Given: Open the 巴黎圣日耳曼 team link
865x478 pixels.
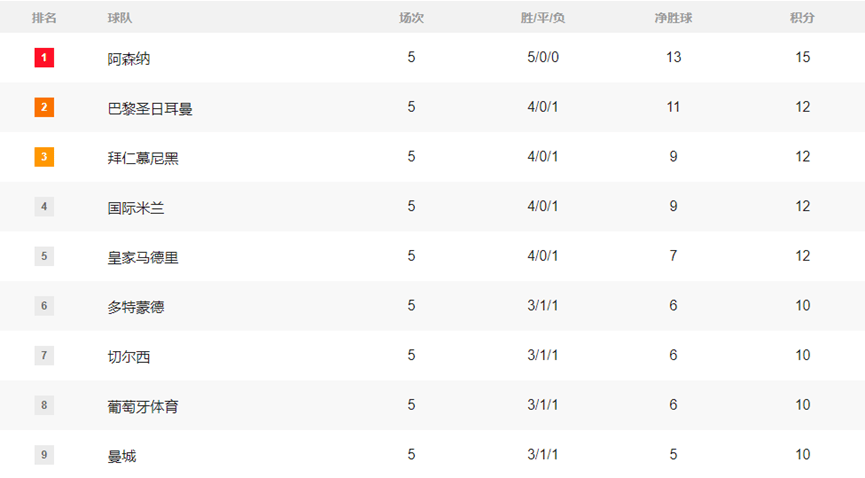Looking at the screenshot, I should pos(150,108).
